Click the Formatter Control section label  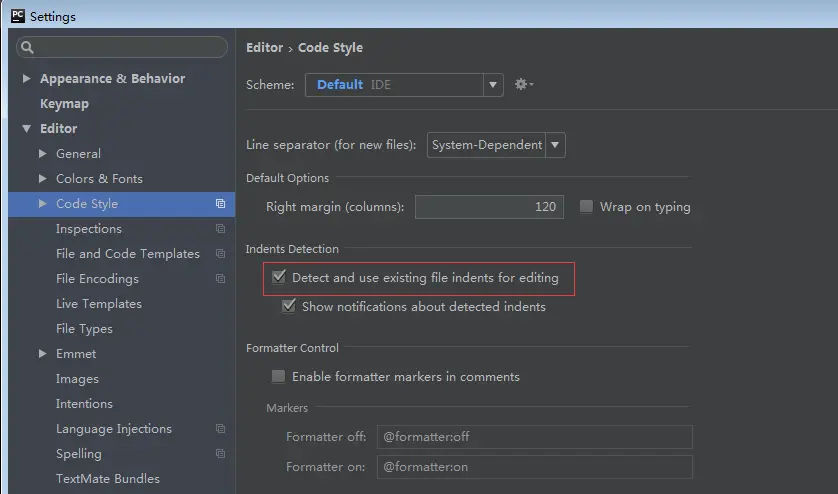pyautogui.click(x=292, y=348)
